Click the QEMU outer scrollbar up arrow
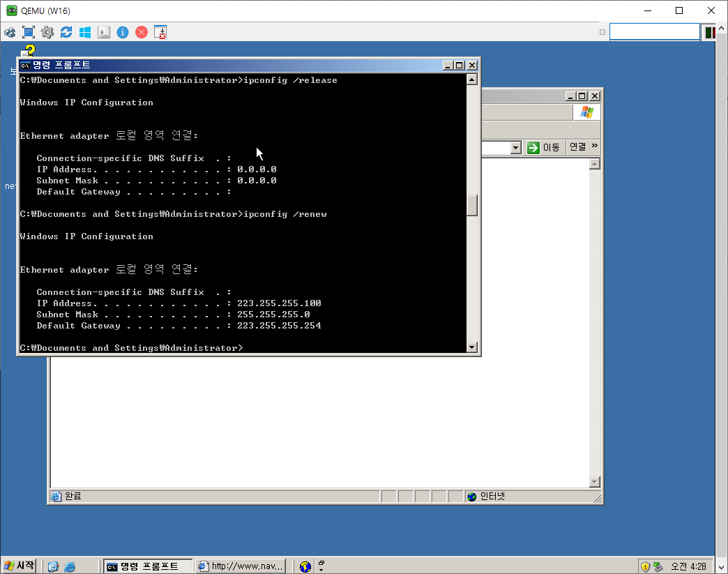 coord(721,28)
